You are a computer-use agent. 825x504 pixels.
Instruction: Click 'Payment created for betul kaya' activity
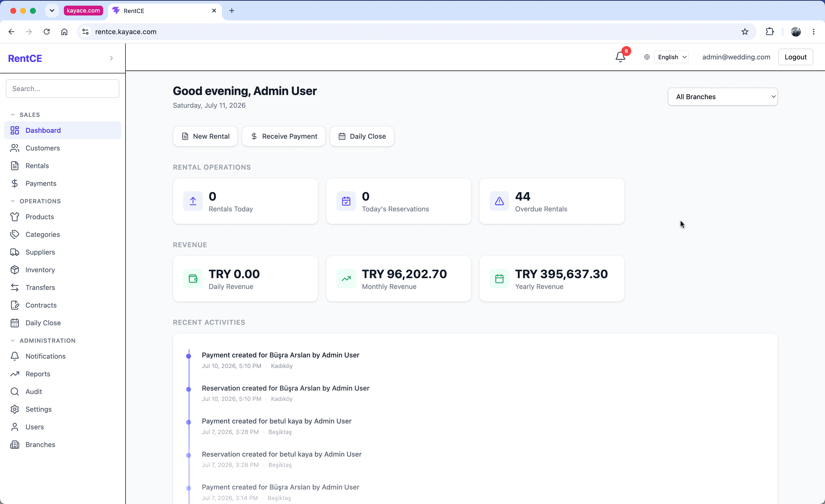276,421
